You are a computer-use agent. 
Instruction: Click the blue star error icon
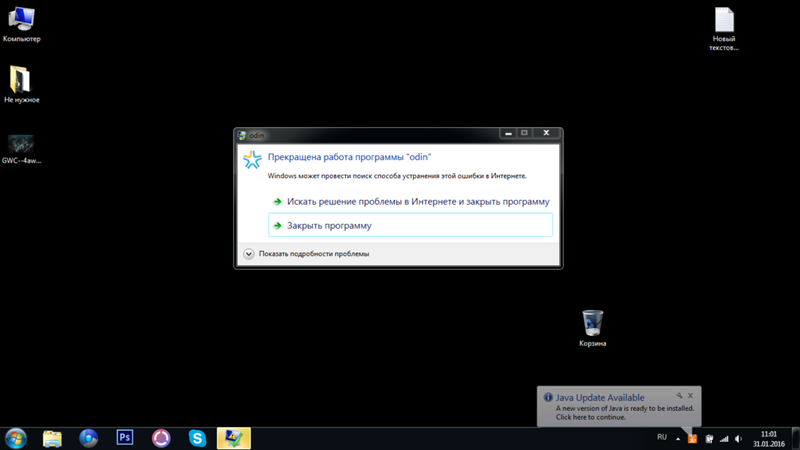[x=252, y=160]
